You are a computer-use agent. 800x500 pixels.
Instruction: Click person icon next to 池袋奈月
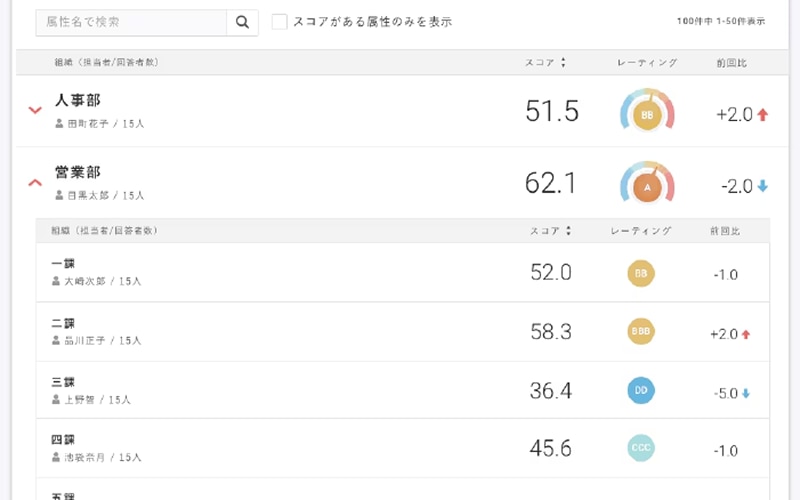click(56, 457)
